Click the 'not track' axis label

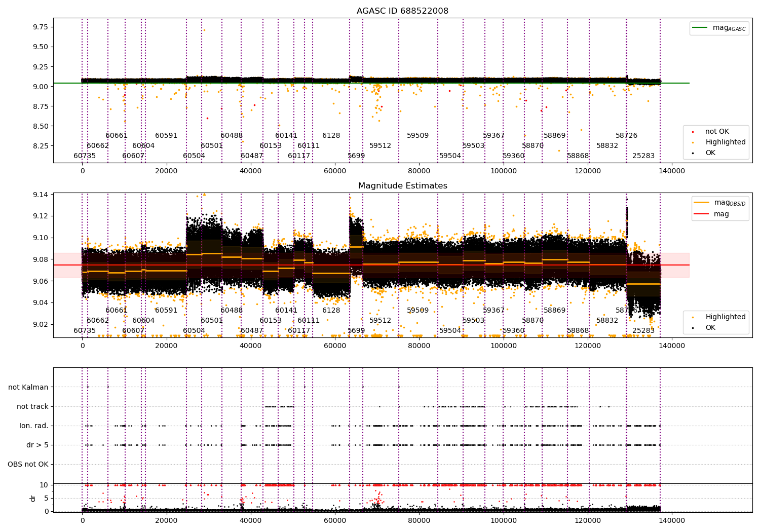point(32,407)
